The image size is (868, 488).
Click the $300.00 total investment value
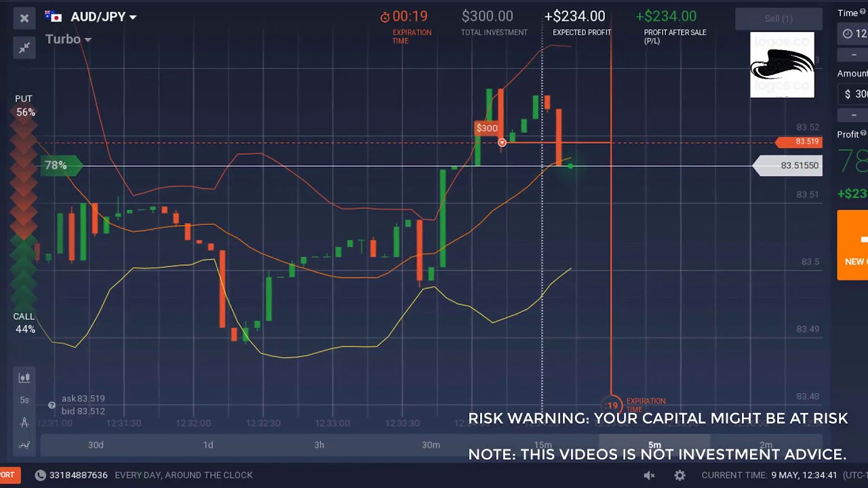click(x=487, y=16)
